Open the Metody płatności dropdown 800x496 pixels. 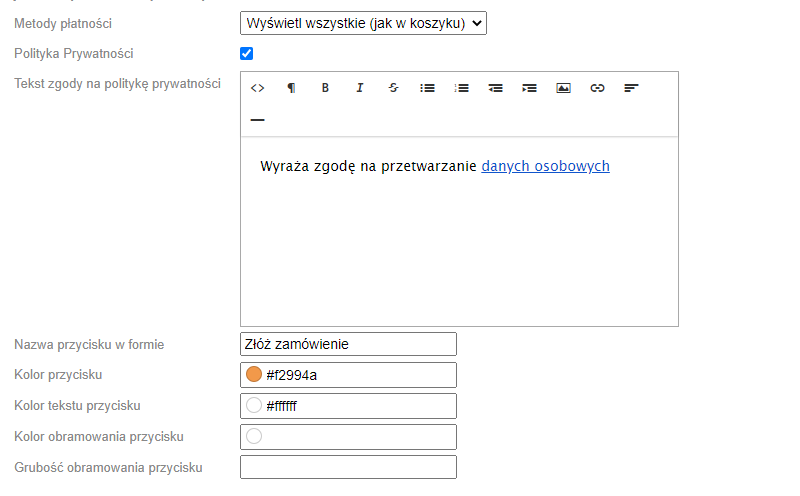pyautogui.click(x=363, y=23)
